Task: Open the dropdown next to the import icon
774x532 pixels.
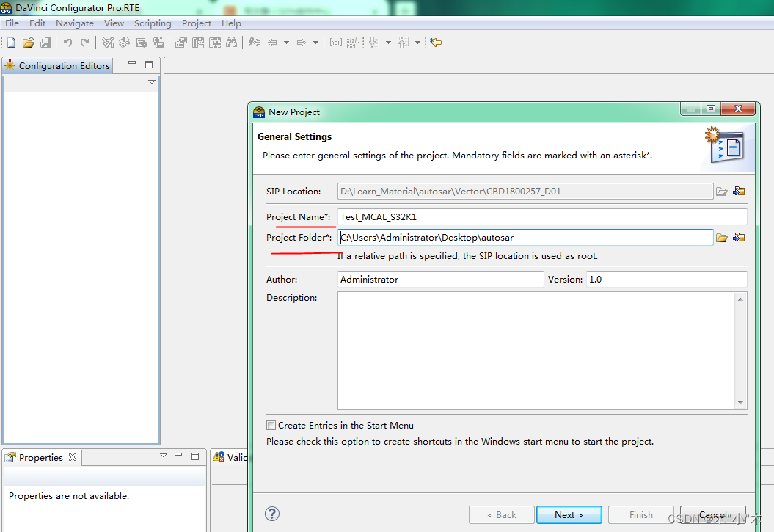Action: (x=389, y=43)
